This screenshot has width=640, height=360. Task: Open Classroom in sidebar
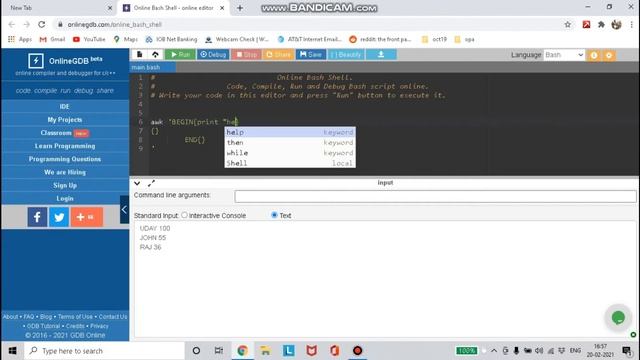point(65,133)
